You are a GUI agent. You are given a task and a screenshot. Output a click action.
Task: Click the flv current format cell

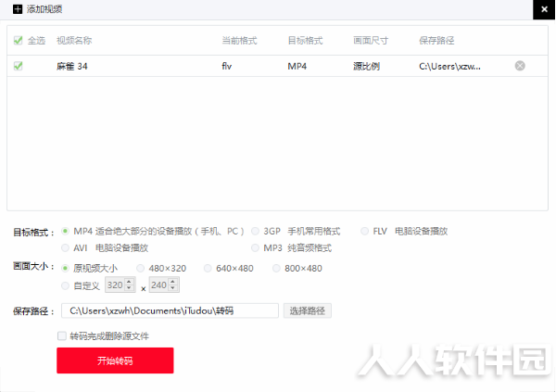(x=227, y=66)
